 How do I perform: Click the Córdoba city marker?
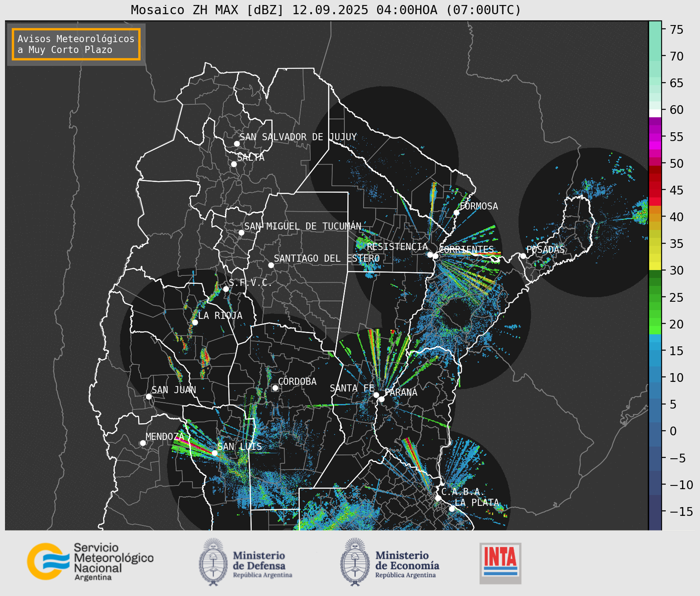pos(275,388)
